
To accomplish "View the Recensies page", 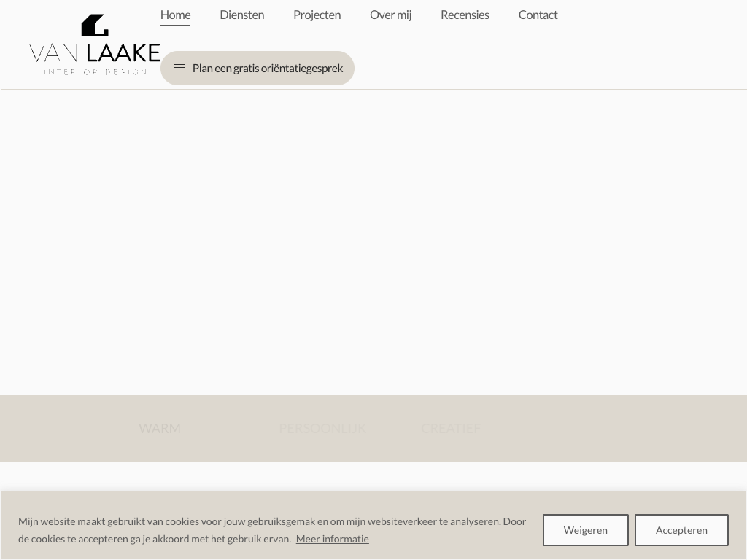I will click(465, 15).
